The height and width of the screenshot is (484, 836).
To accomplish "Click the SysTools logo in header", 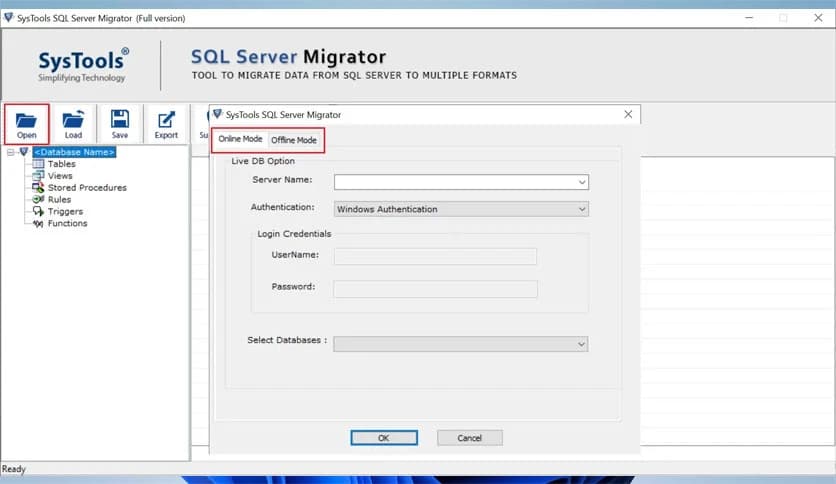I will click(x=83, y=65).
